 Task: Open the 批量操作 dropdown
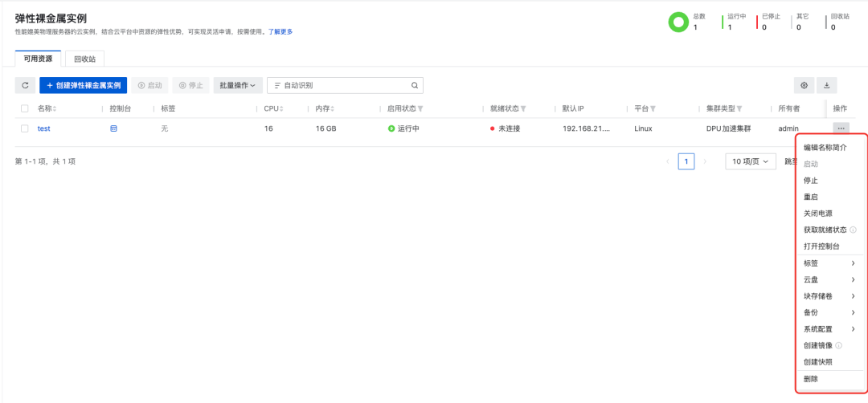(x=237, y=86)
